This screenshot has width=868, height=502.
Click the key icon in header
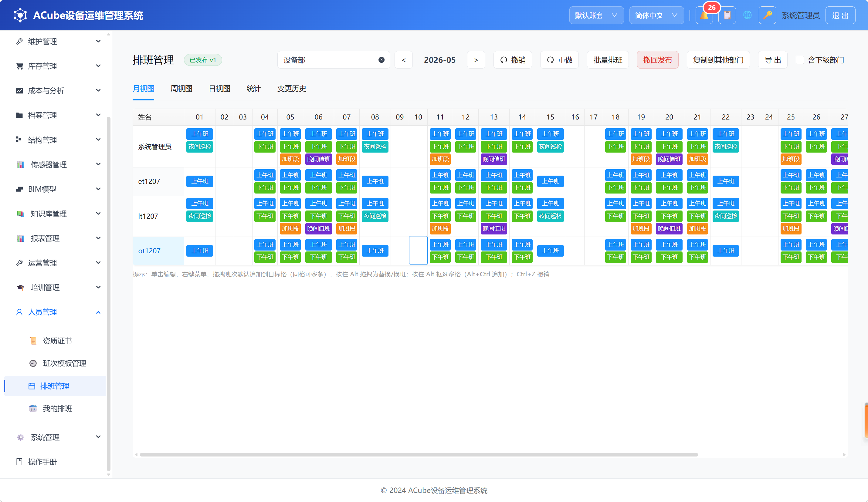(x=767, y=15)
